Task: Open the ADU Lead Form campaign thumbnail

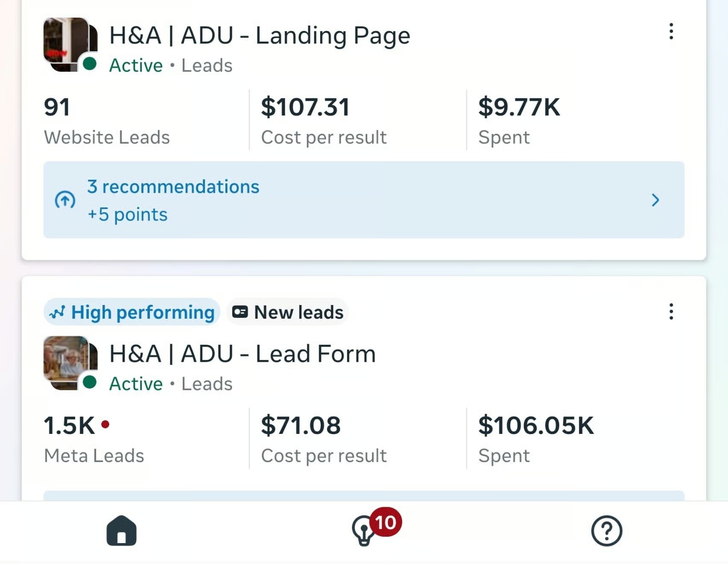Action: tap(70, 363)
